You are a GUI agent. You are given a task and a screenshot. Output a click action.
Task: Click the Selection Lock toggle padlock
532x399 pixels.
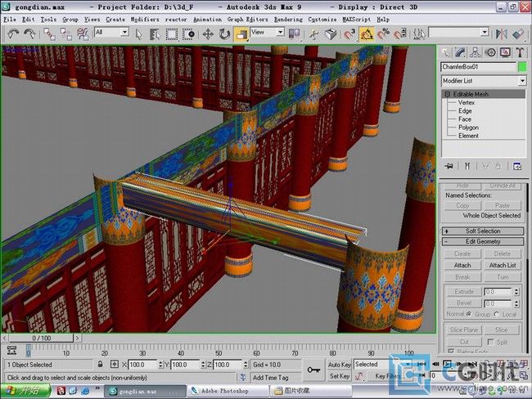[100, 365]
